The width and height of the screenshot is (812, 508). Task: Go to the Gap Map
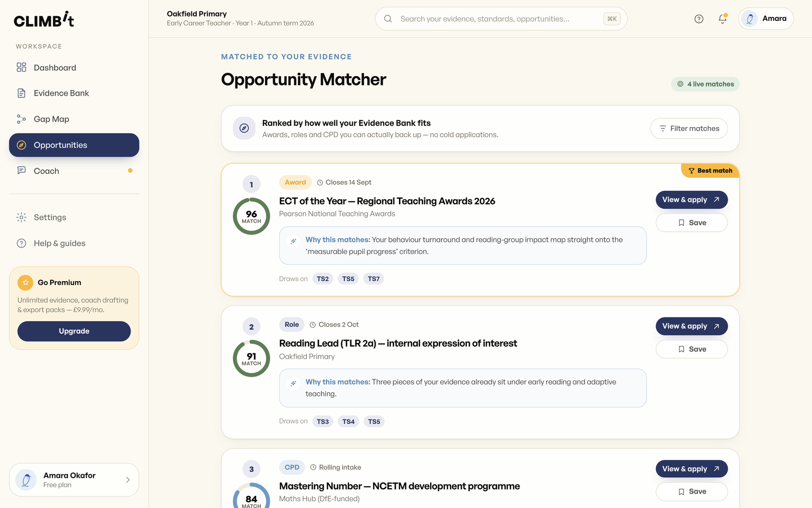tap(74, 119)
